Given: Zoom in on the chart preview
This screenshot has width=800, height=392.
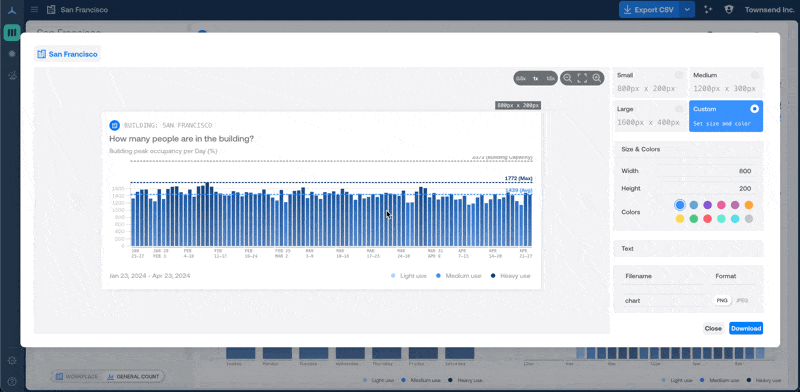Looking at the screenshot, I should tap(597, 78).
